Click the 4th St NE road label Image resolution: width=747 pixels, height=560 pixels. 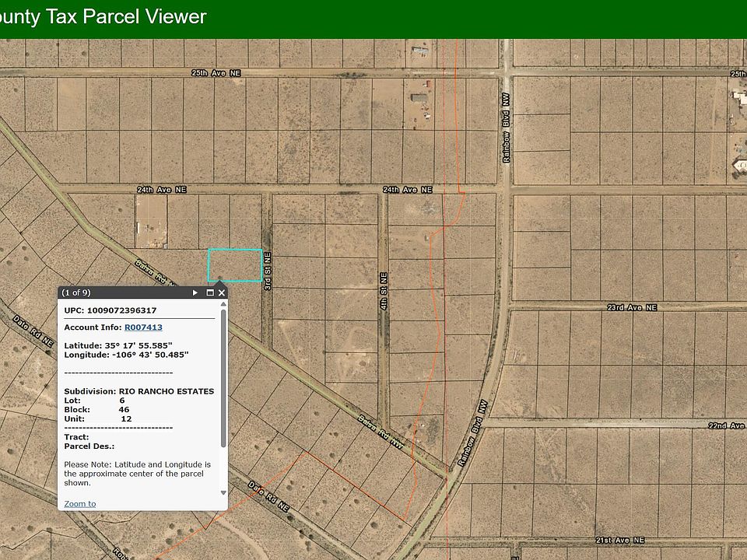tap(384, 292)
